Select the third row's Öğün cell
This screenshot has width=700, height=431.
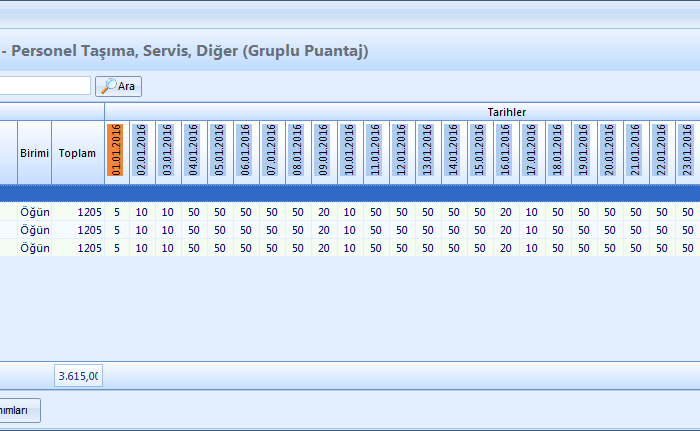click(x=35, y=247)
